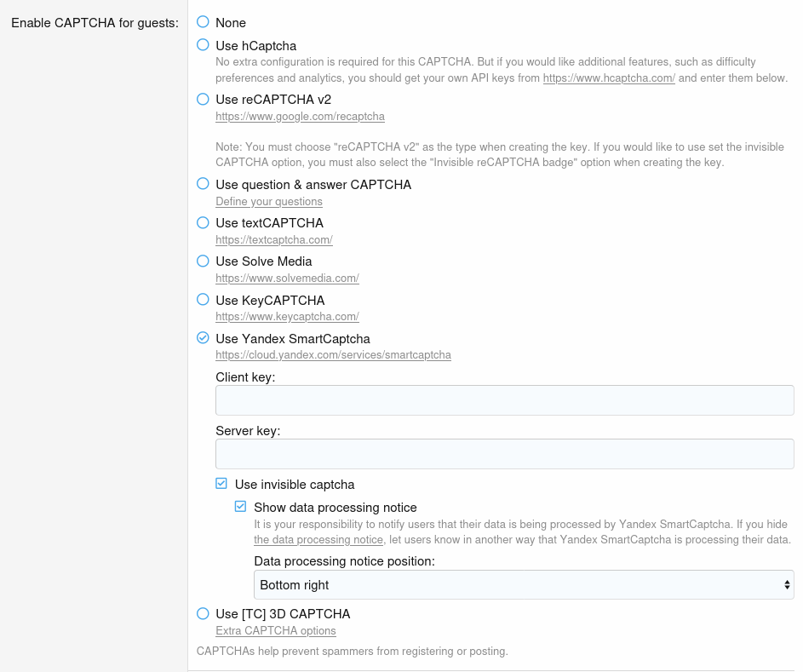The height and width of the screenshot is (672, 803).
Task: Focus the Server key input field
Action: pyautogui.click(x=504, y=454)
